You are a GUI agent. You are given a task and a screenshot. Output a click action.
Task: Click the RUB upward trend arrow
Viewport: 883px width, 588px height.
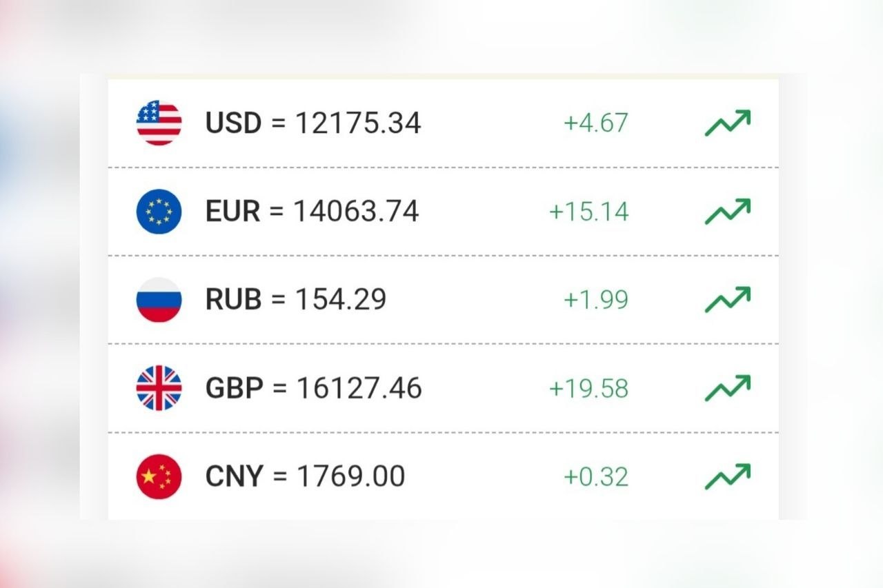coord(727,300)
